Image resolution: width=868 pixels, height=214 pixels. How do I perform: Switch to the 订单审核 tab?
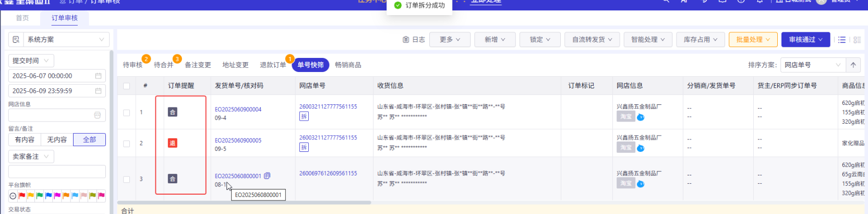pyautogui.click(x=65, y=18)
